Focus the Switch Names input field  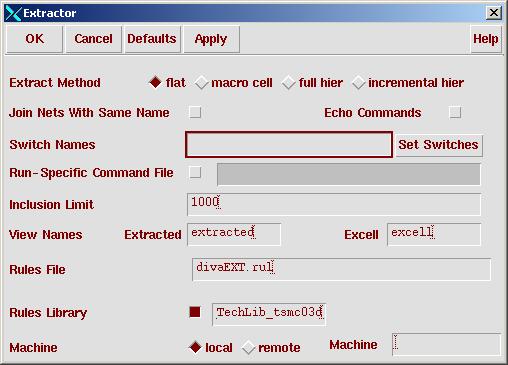pos(289,145)
